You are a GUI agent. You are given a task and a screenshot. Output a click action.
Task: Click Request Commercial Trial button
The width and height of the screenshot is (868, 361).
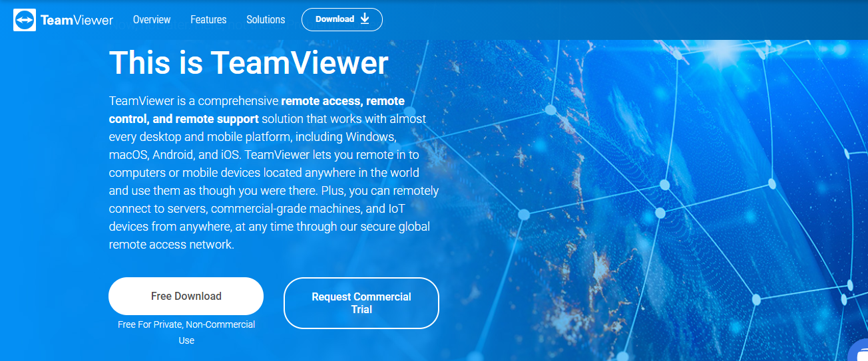coord(361,303)
